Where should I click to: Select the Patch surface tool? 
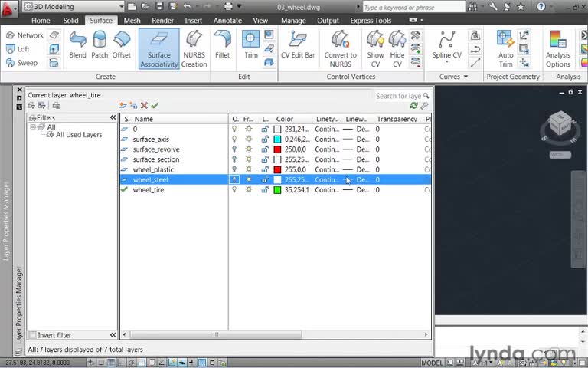point(100,44)
